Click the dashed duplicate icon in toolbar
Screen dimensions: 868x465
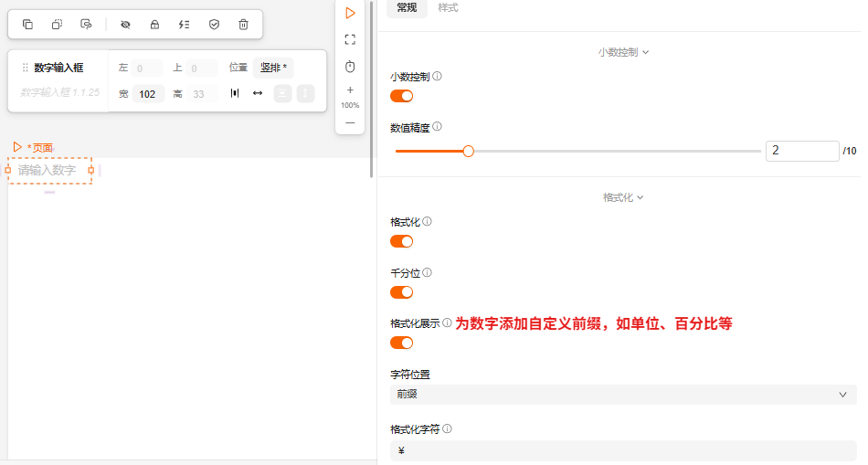click(57, 25)
